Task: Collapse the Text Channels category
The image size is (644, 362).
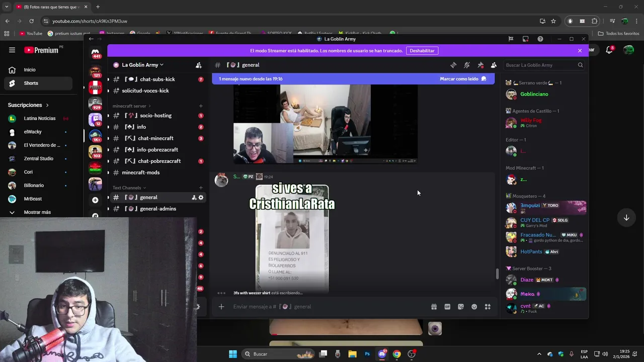Action: (x=129, y=188)
